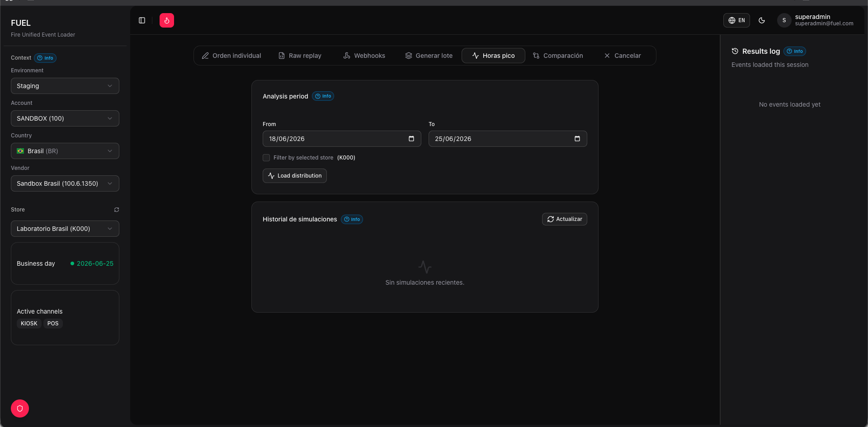
Task: Open the Vendor Sandbox Brasil dropdown
Action: (x=65, y=183)
